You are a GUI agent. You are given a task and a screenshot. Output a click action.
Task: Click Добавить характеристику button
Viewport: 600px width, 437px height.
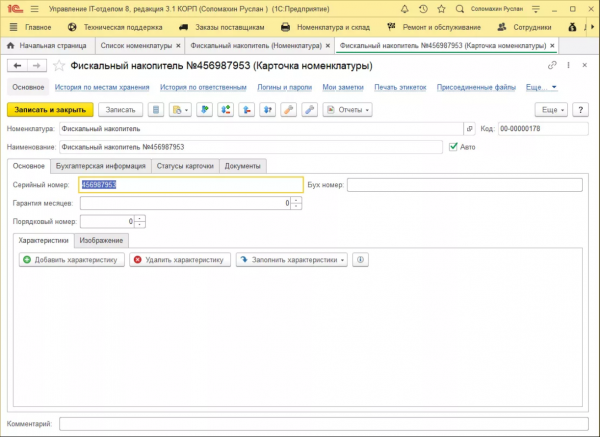tap(72, 260)
